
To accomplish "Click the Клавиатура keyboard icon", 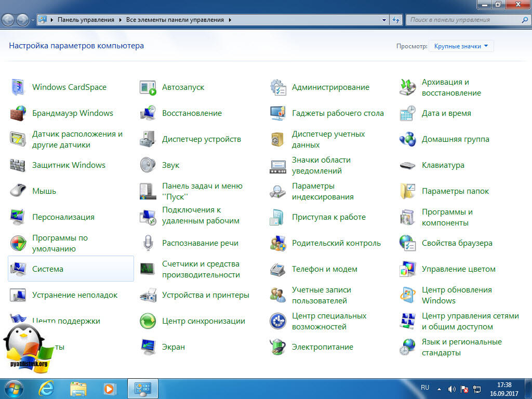I will (x=407, y=165).
